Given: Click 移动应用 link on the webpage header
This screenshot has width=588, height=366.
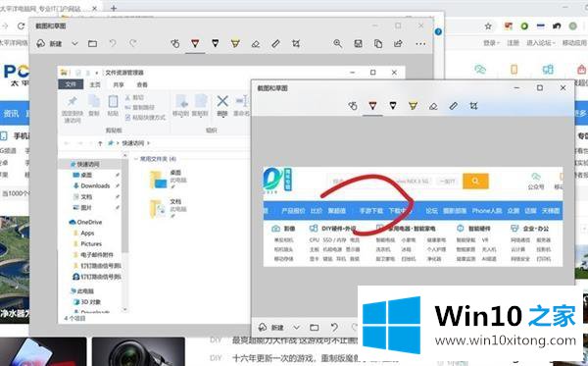Looking at the screenshot, I should click(x=574, y=43).
